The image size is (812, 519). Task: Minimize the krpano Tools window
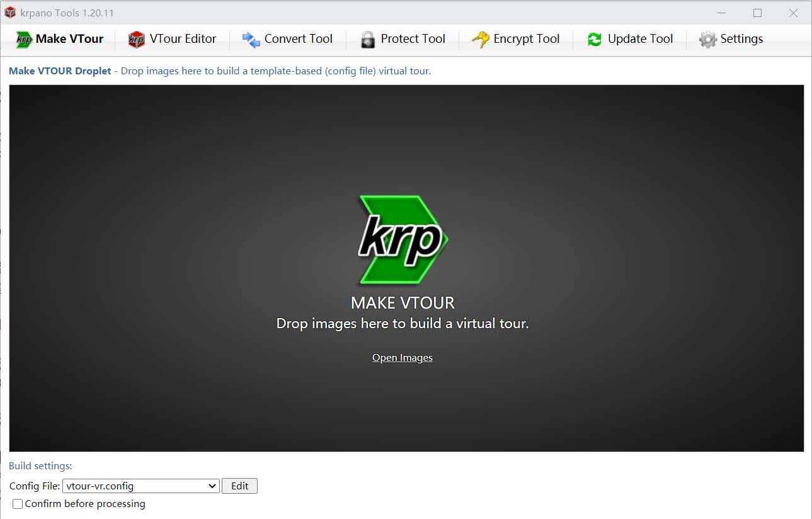tap(722, 13)
